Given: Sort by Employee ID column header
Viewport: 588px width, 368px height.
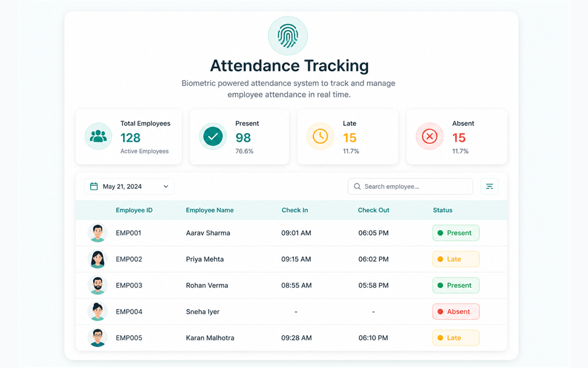Looking at the screenshot, I should [134, 210].
